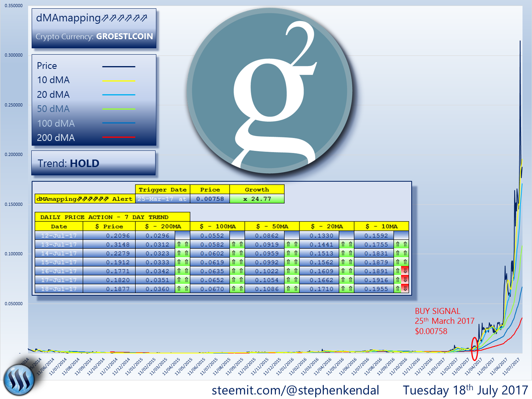Image resolution: width=532 pixels, height=399 pixels.
Task: Click the Growth x 24.77 cell
Action: click(x=257, y=199)
